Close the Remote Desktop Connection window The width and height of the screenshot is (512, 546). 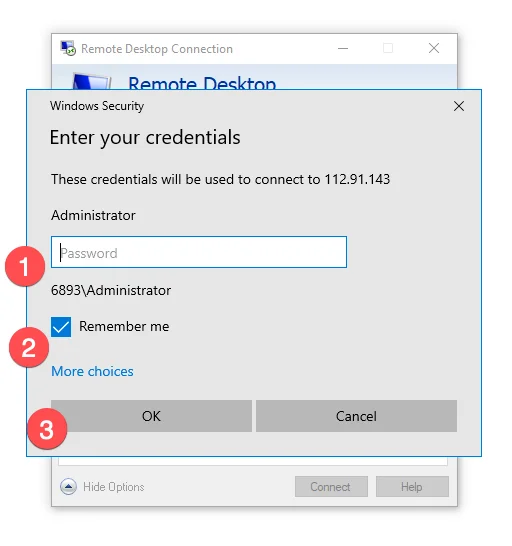[434, 48]
